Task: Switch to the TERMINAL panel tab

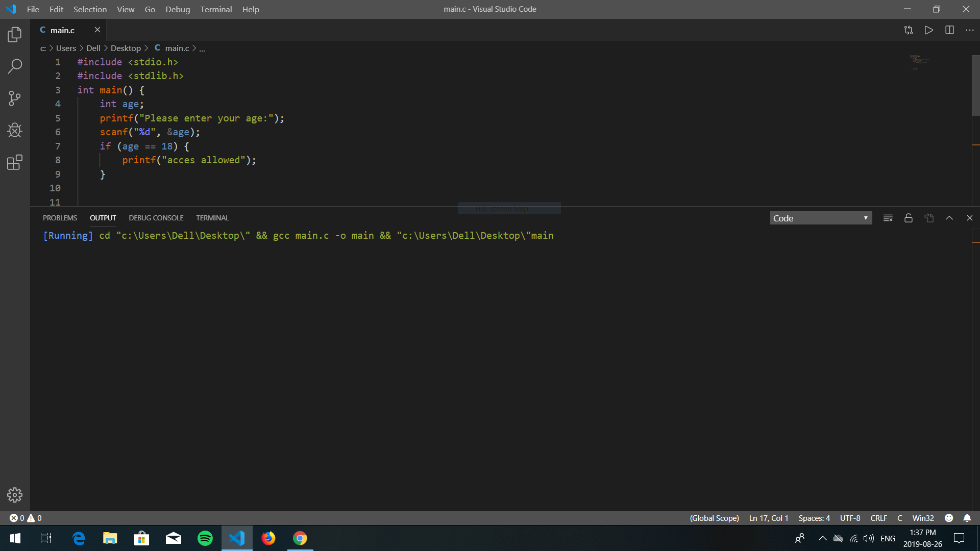Action: (212, 218)
